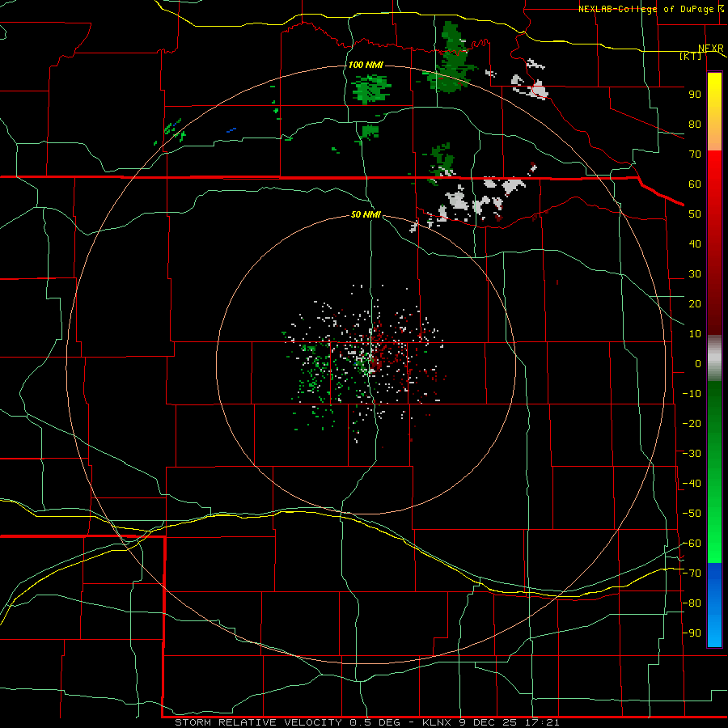Click the positive 40 knot scale value
728x728 pixels.
tap(695, 244)
